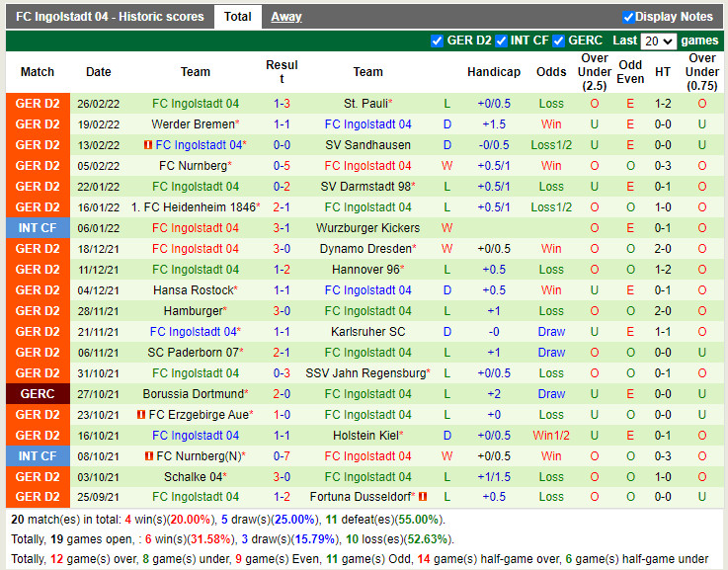Uncheck the INT CF league filter
The width and height of the screenshot is (728, 570).
[501, 41]
